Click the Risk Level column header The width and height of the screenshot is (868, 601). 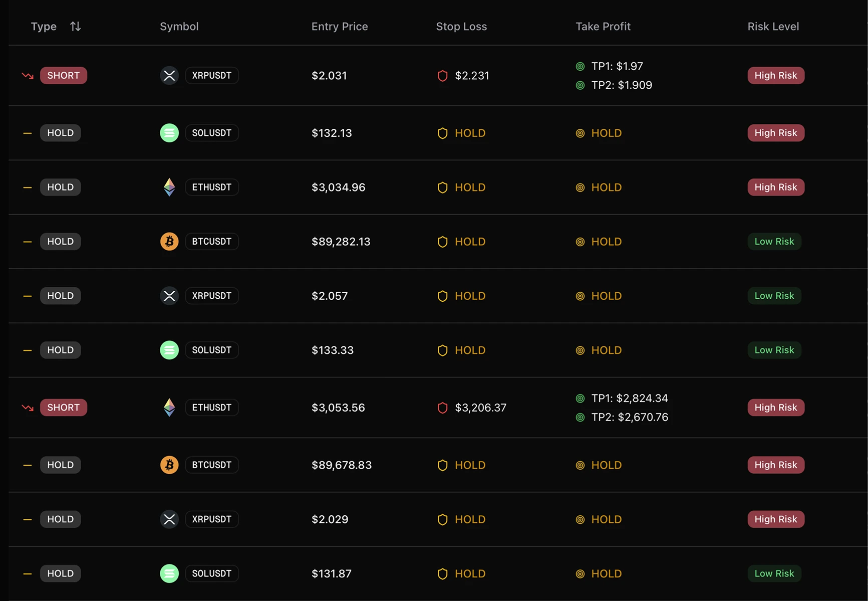[773, 26]
